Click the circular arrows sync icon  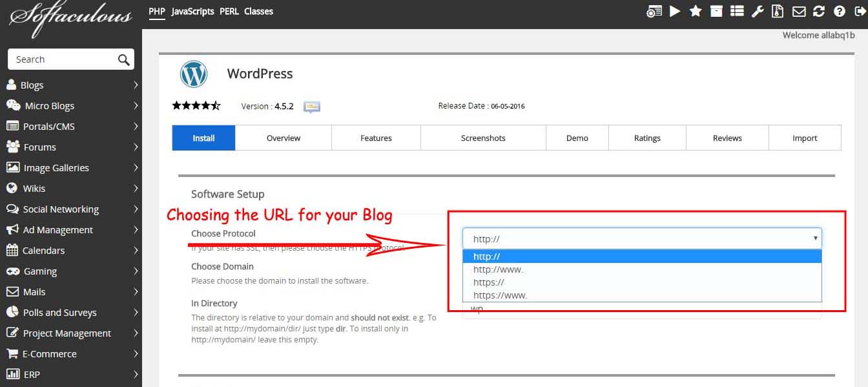(819, 11)
